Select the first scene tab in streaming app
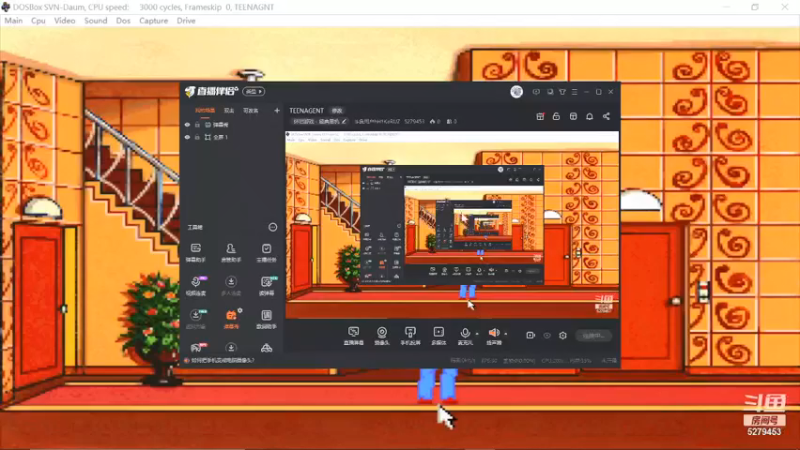Viewport: 800px width, 450px height. [205, 110]
